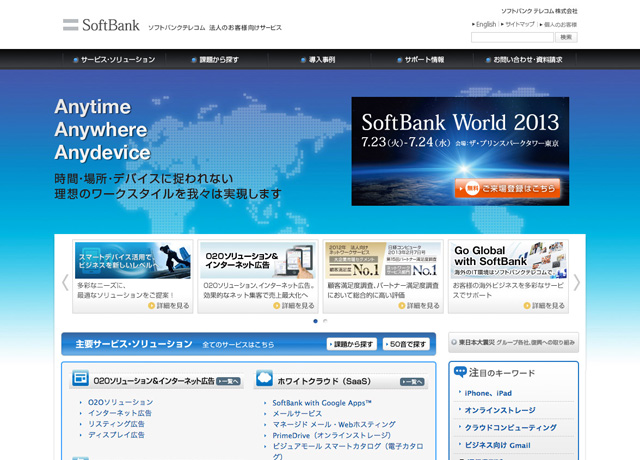This screenshot has height=460, width=640.
Task: Open the サポート情報 menu
Action: coord(421,60)
